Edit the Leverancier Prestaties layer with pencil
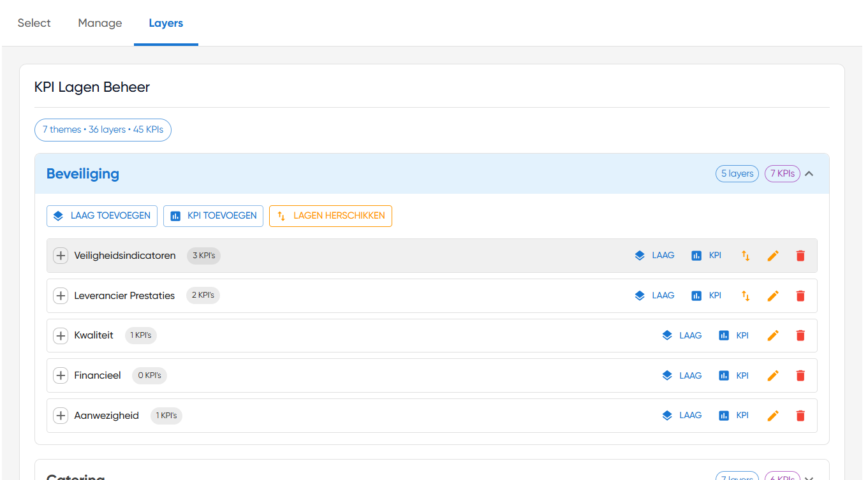 (773, 296)
